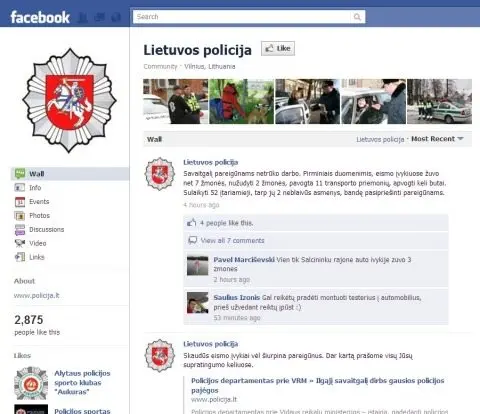Click the thumbs-up icon by likes
Image resolution: width=480 pixels, height=414 pixels.
tap(192, 223)
